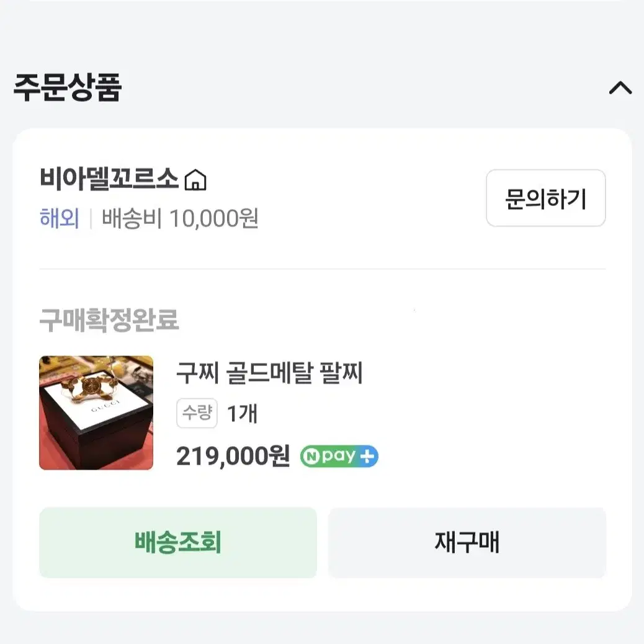Tap the 문의하기 button
644x644 pixels.
pyautogui.click(x=545, y=198)
